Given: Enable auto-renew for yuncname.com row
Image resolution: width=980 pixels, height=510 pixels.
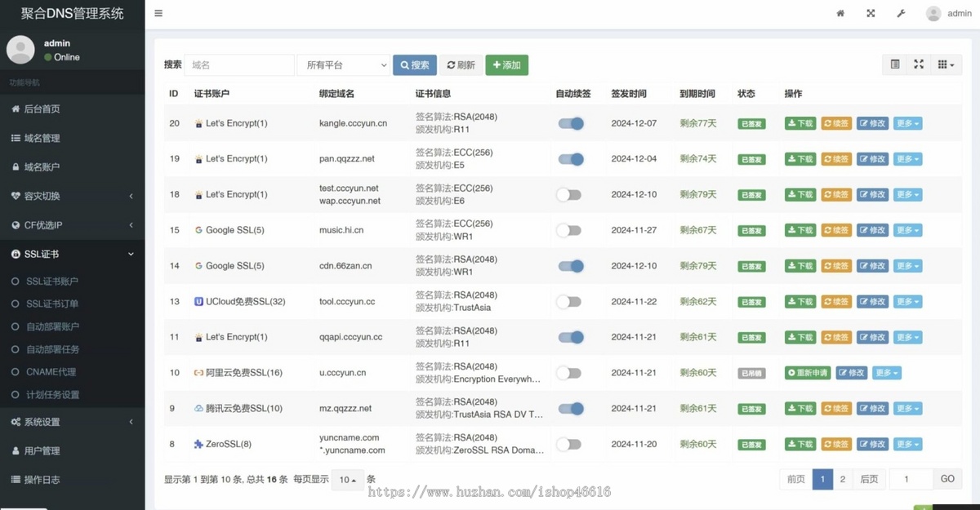Looking at the screenshot, I should coord(568,444).
